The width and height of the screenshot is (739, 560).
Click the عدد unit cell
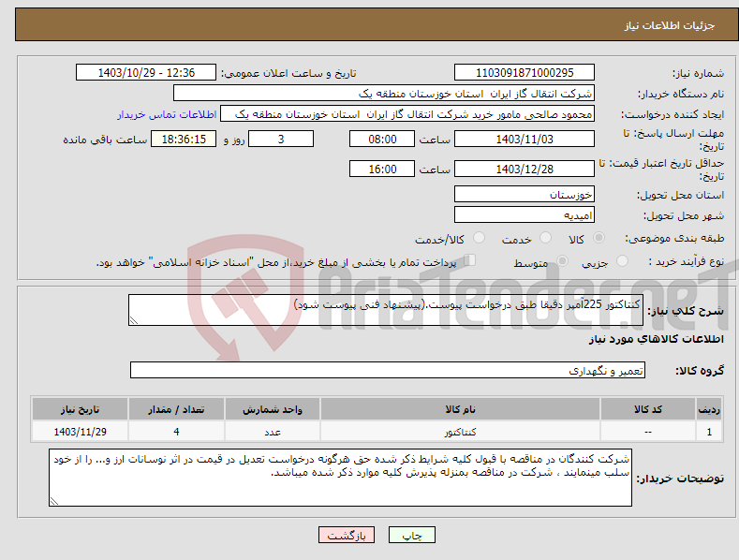tap(273, 432)
